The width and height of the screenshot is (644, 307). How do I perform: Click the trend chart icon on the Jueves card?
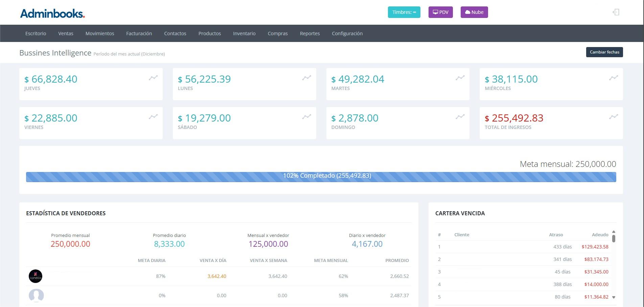(153, 78)
